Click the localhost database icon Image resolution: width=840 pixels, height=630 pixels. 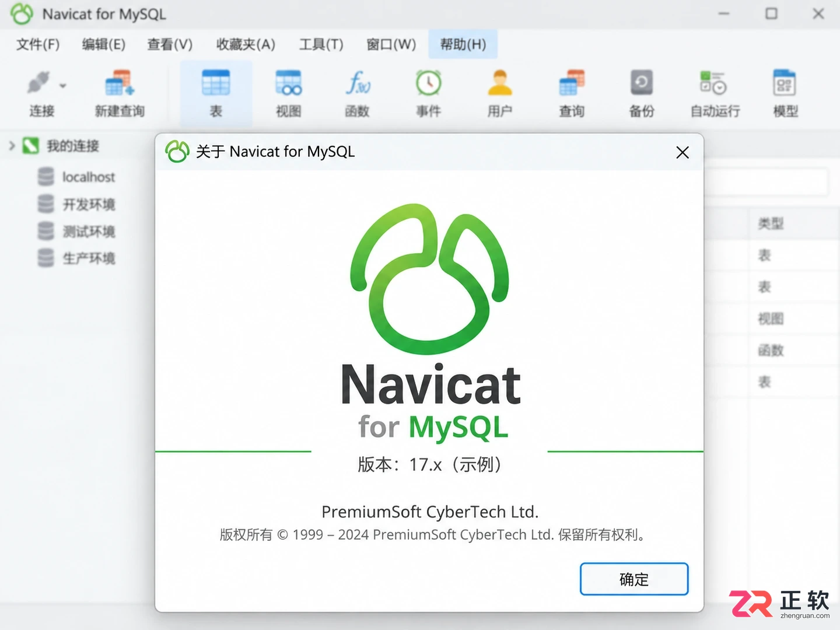[46, 176]
